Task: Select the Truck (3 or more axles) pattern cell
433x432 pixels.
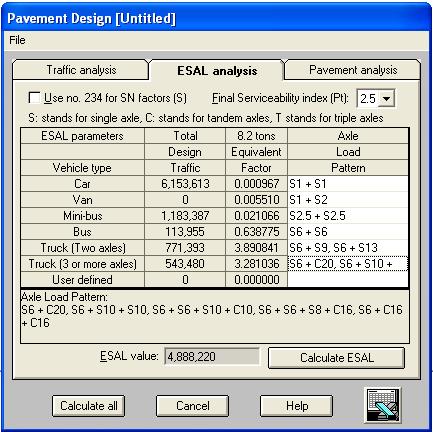Action: click(348, 264)
